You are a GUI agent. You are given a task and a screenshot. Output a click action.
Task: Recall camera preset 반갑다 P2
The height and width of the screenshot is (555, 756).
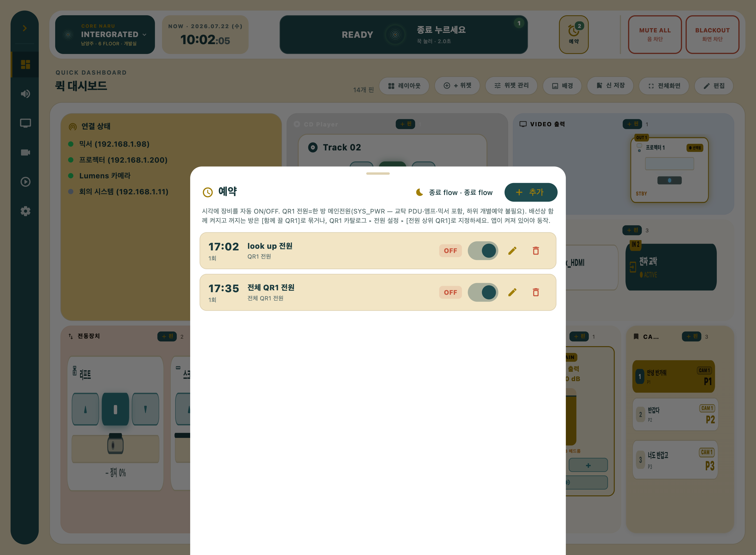pyautogui.click(x=675, y=414)
